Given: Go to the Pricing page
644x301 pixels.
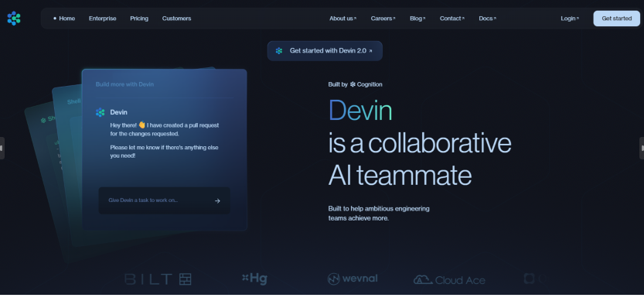Looking at the screenshot, I should pyautogui.click(x=139, y=19).
